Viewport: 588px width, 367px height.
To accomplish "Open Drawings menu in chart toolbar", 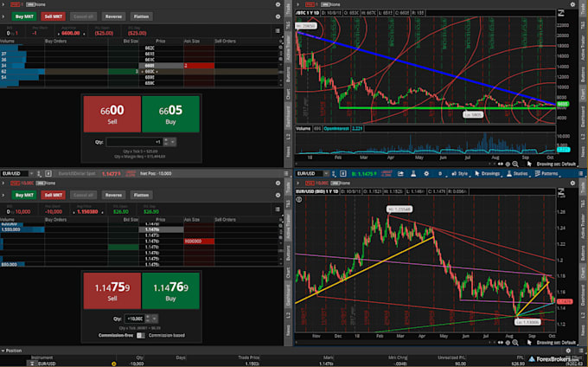I will 488,174.
